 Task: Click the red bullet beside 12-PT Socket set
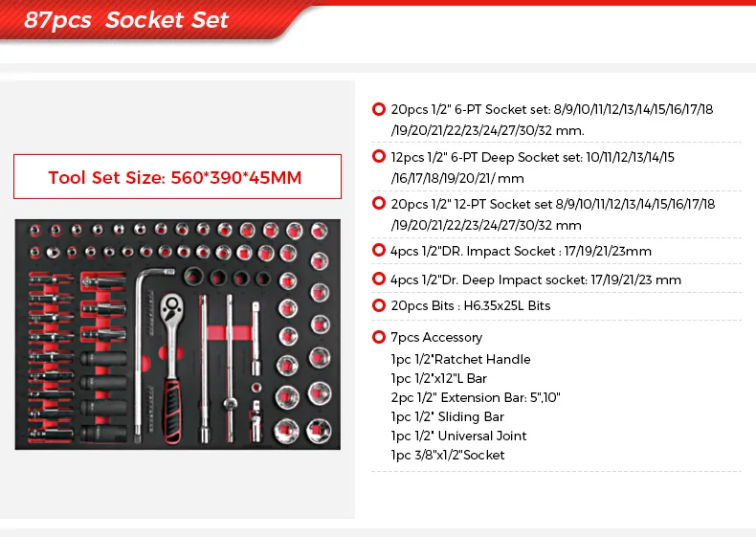click(x=379, y=203)
